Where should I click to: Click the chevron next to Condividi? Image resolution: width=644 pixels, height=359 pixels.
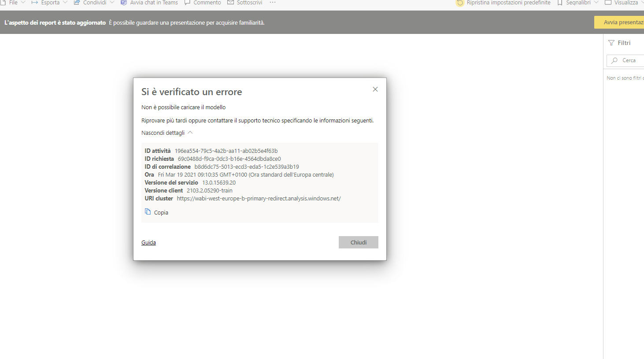112,2
